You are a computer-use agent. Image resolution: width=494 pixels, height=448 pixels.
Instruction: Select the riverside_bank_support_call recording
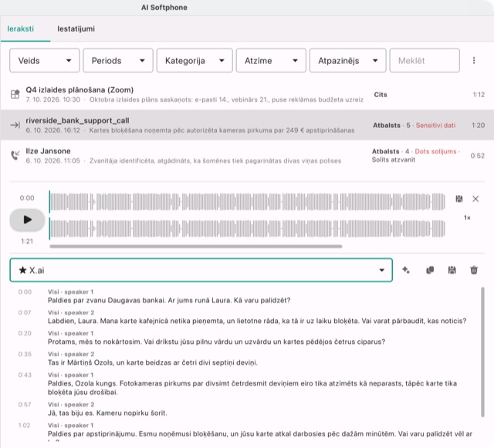pyautogui.click(x=247, y=125)
